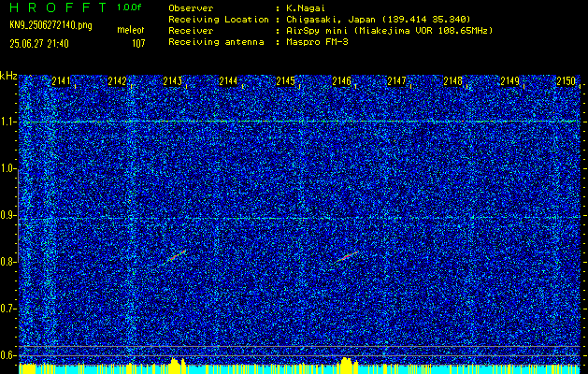The width and height of the screenshot is (588, 374).
Task: Click time marker 2145
Action: 285,81
